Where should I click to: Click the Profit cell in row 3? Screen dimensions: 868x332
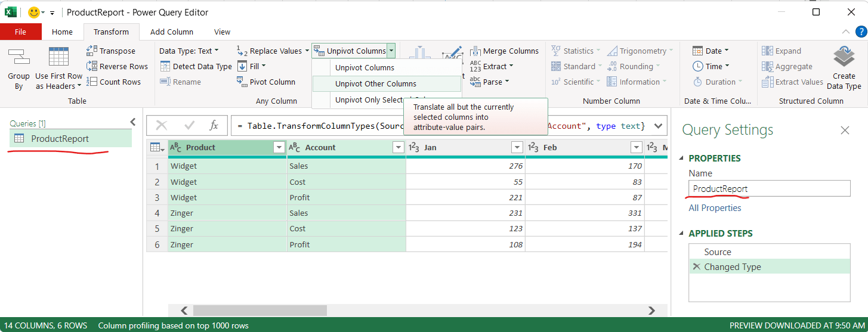coord(347,197)
